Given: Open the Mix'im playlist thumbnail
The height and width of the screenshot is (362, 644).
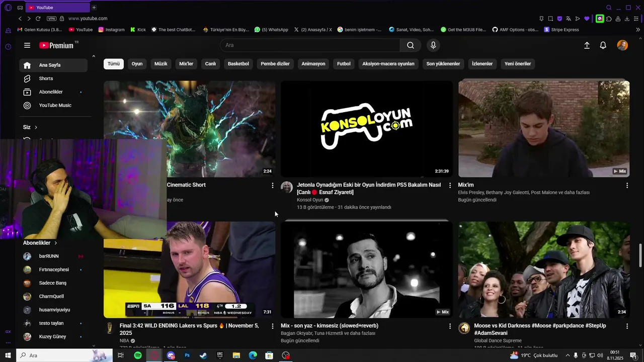Looking at the screenshot, I should click(544, 129).
